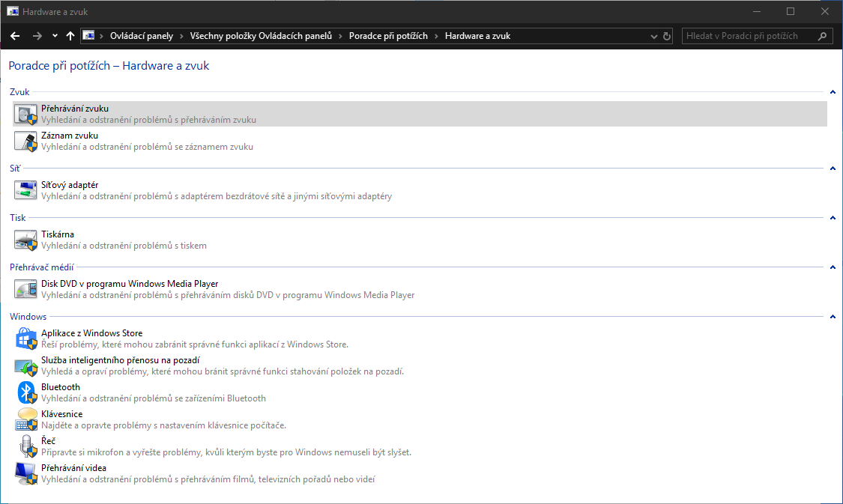
Task: Collapse the Síť group arrow
Action: 833,168
